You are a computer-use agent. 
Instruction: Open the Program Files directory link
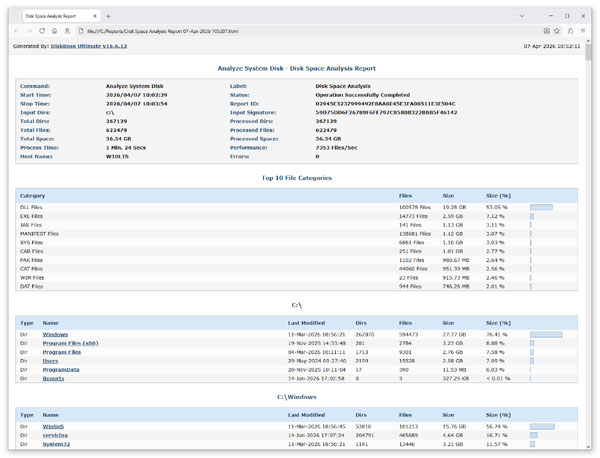click(x=62, y=352)
